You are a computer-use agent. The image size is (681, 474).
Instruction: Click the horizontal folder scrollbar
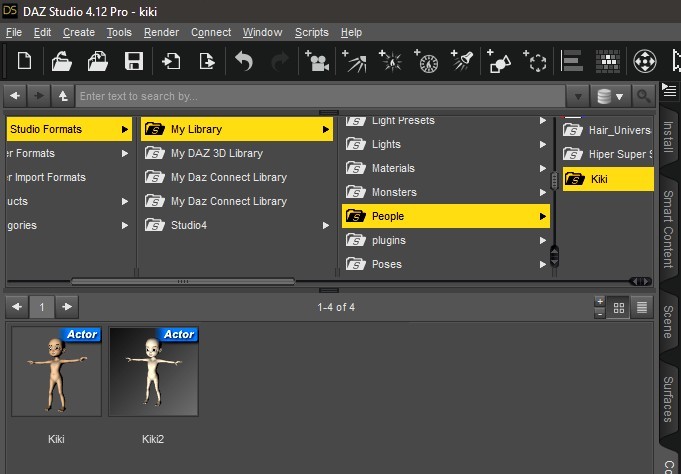point(183,282)
